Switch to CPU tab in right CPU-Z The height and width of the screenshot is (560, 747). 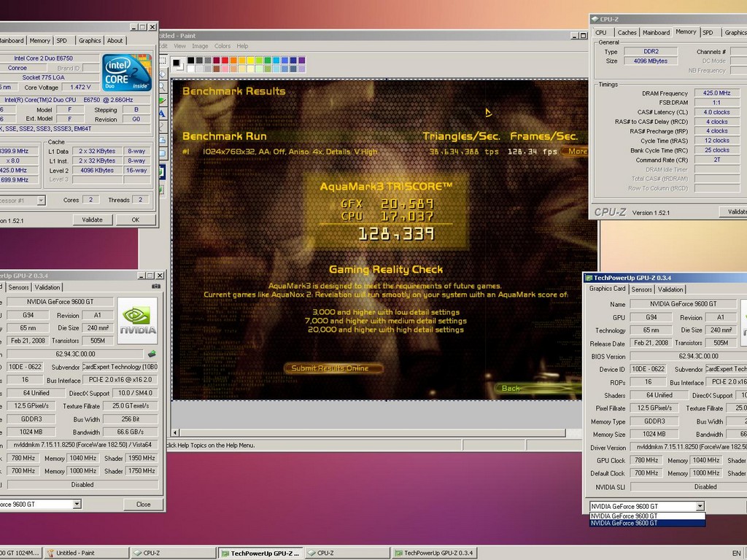(x=601, y=33)
